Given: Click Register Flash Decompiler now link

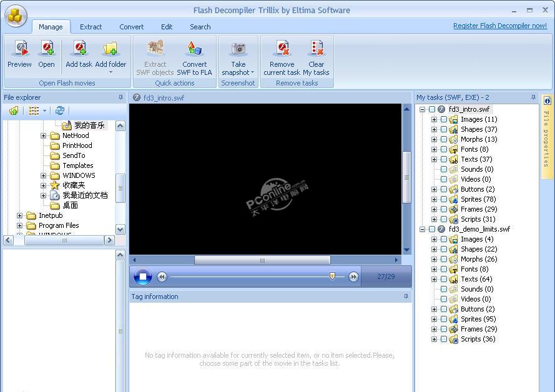Looking at the screenshot, I should [500, 26].
